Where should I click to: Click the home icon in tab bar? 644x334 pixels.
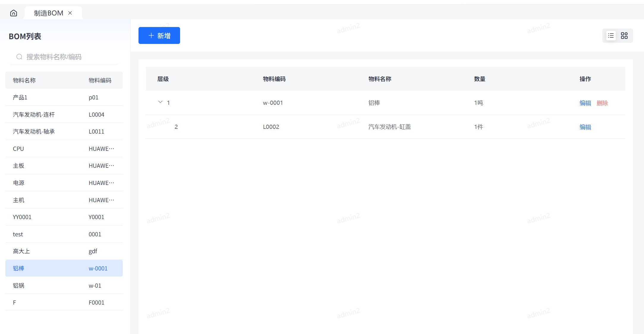14,13
